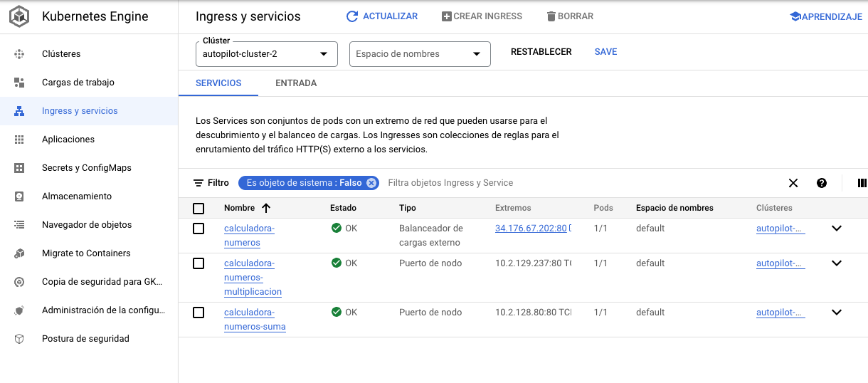868x383 pixels.
Task: Expand the calculadora-numeros-suma row chevron
Action: click(x=837, y=313)
